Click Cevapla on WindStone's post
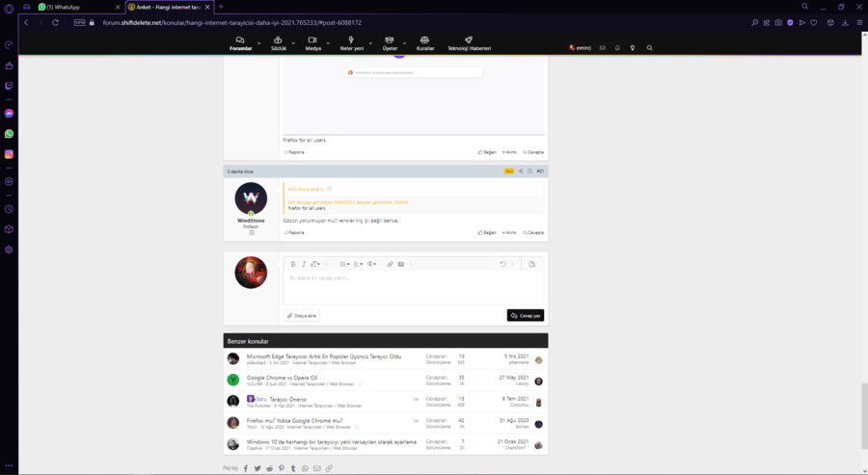The height and width of the screenshot is (475, 868). click(533, 233)
